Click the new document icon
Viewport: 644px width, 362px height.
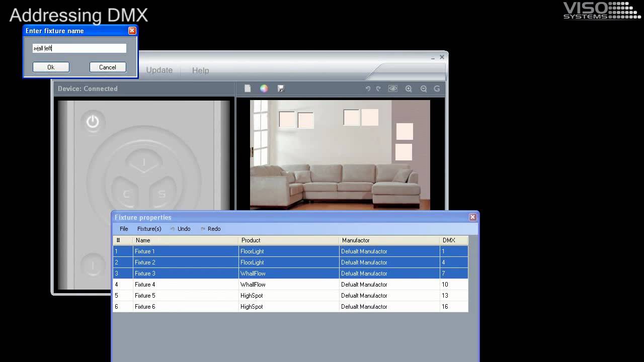(248, 88)
